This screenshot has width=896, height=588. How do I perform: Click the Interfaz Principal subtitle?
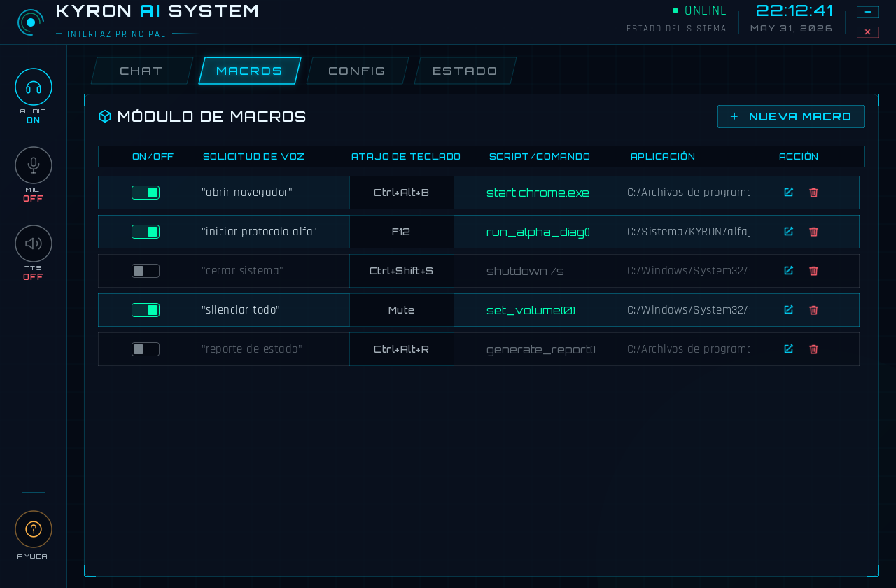(x=117, y=34)
